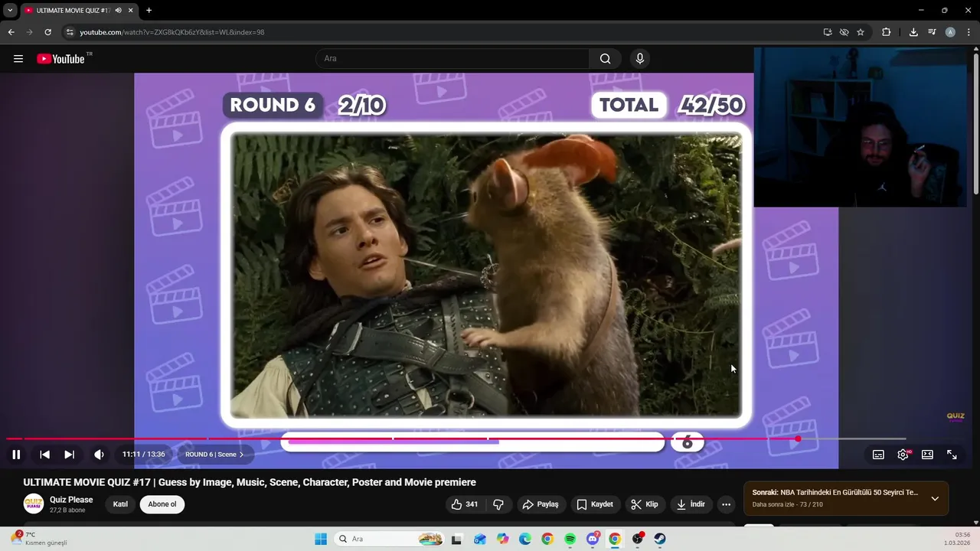Subscribe with Abone ol button
Screen dimensions: 980x551
point(162,504)
